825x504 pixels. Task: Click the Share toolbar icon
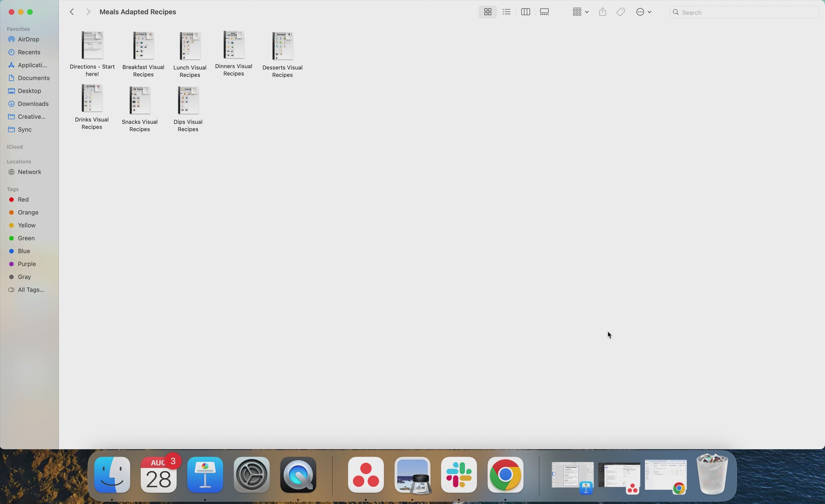tap(603, 12)
